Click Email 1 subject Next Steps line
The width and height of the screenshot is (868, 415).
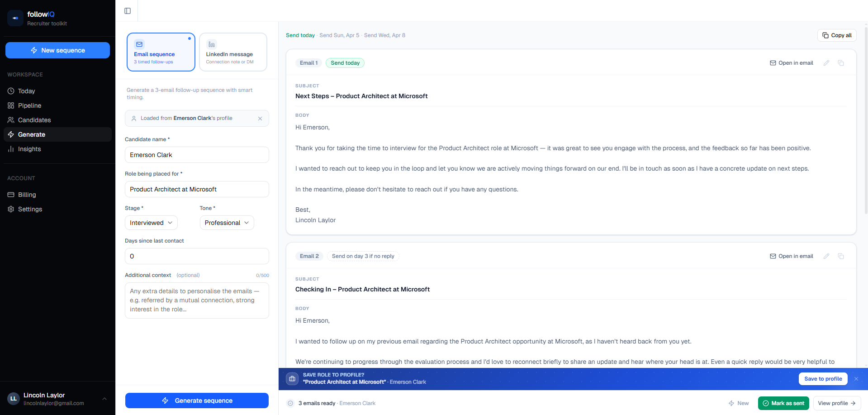[x=361, y=96]
